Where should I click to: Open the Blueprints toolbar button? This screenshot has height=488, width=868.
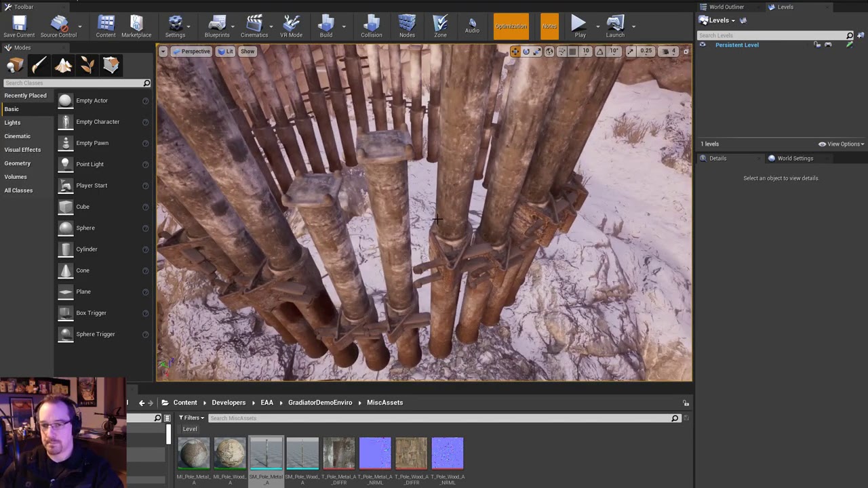217,26
